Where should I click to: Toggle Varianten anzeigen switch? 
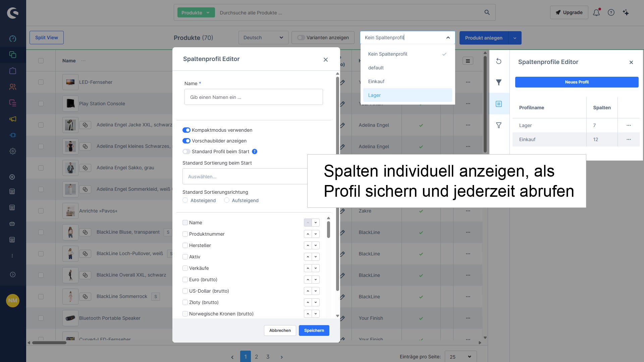pos(301,38)
